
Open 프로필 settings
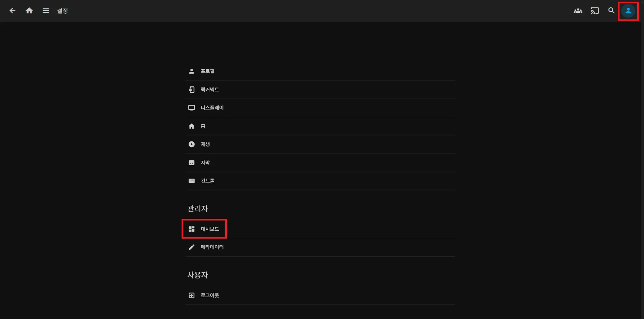click(207, 71)
